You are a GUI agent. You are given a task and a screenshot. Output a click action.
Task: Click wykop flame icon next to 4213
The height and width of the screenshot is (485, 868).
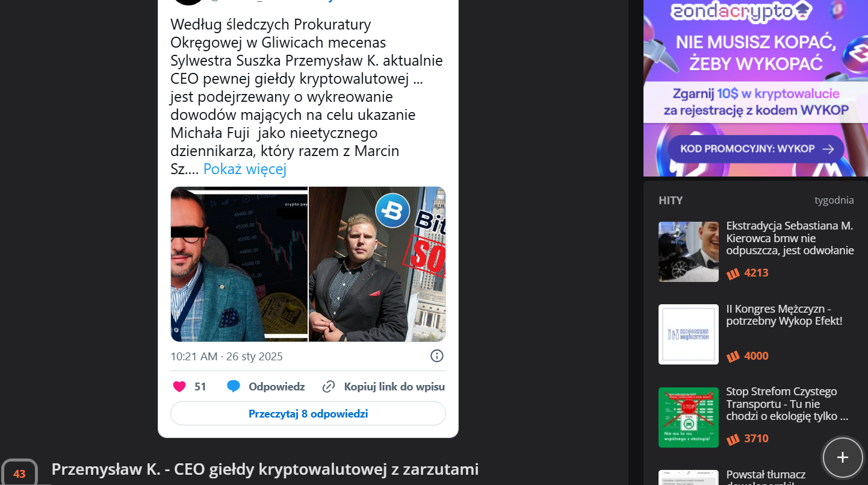pyautogui.click(x=733, y=274)
